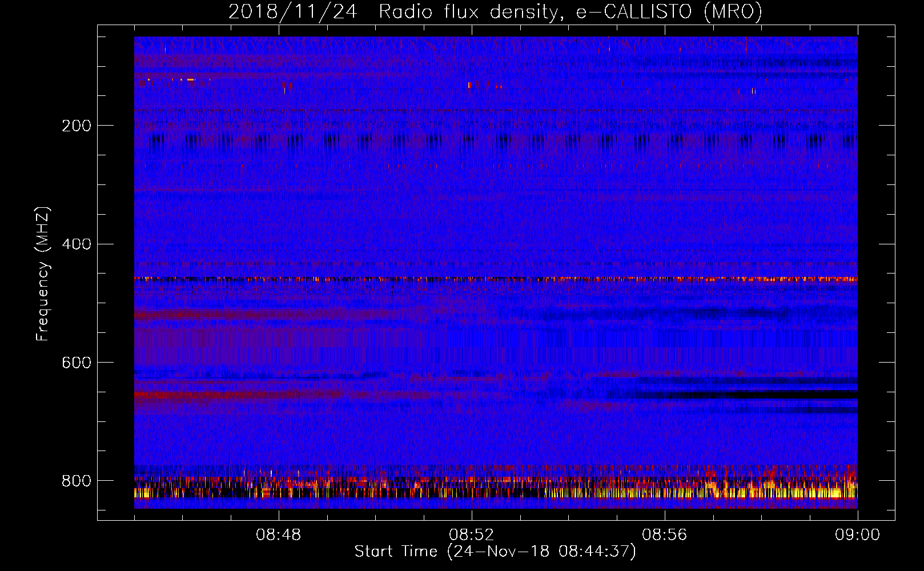Screen dimensions: 924x571
Task: Click the 08:48 time tick label
Action: (x=279, y=535)
